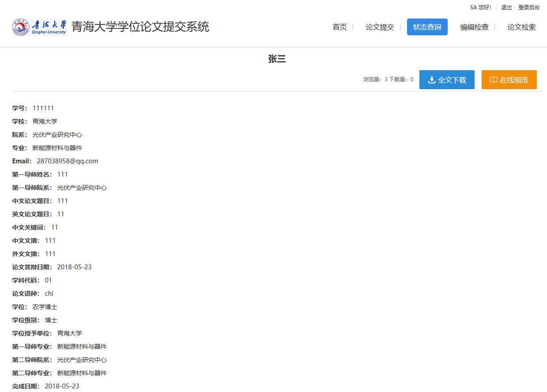Viewport: 547px width, 392px height.
Task: Click the defense date 2018-05-23
Action: [74, 267]
